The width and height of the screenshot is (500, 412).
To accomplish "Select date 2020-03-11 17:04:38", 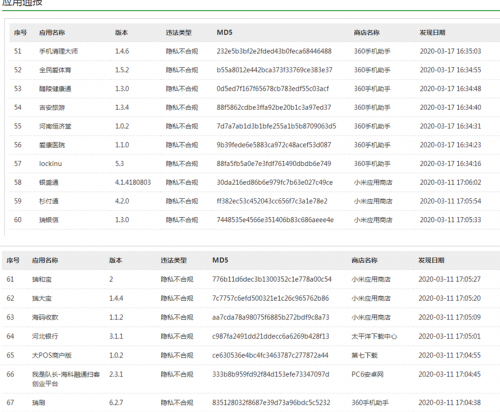I will 449,403.
